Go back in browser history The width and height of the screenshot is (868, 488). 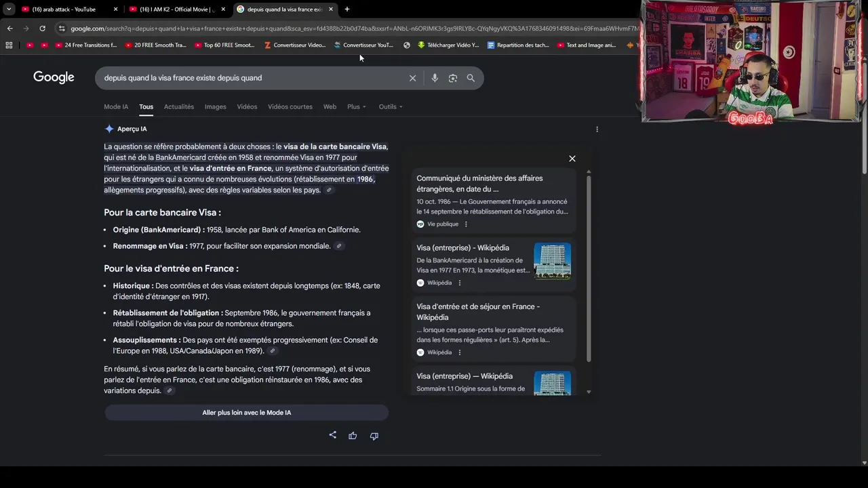(9, 28)
